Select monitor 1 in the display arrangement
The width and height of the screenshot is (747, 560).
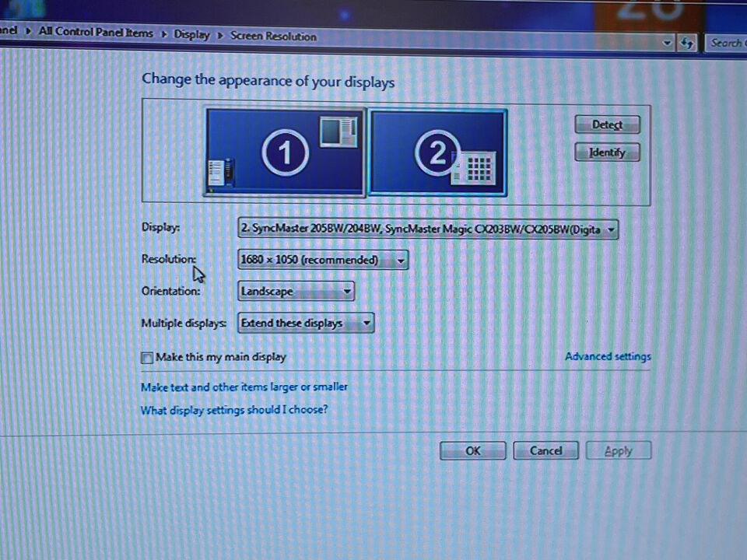285,152
